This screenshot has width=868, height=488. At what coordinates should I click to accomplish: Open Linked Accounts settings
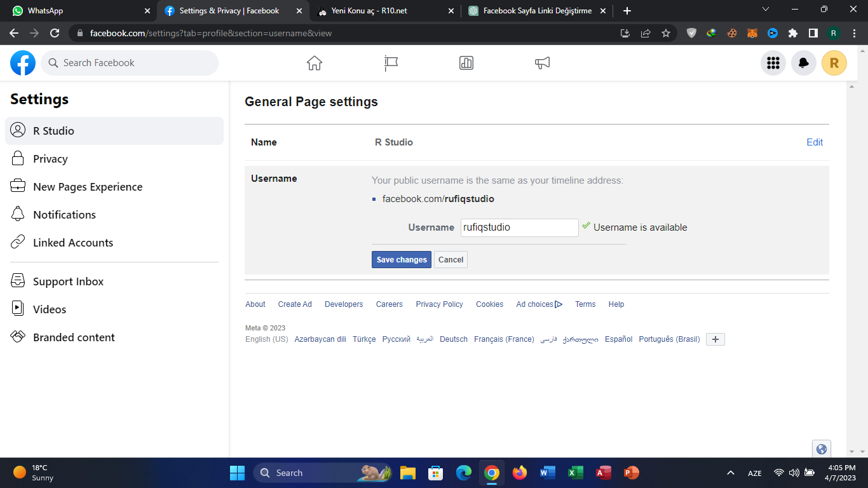(114, 243)
